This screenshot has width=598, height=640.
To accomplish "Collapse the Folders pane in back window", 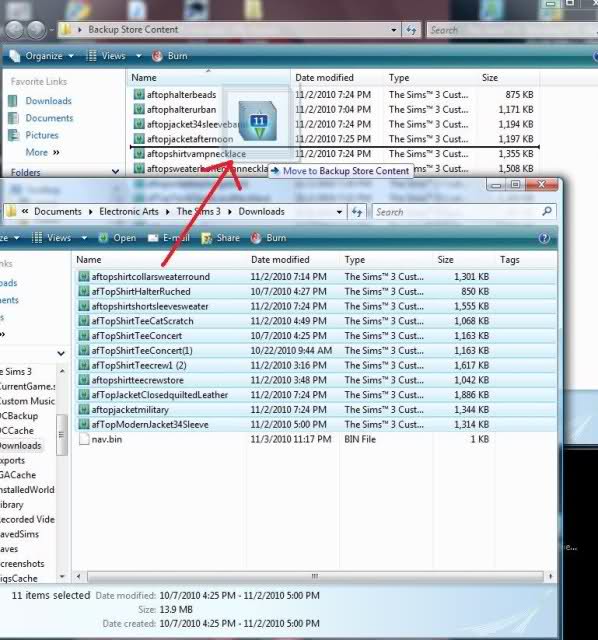I will pyautogui.click(x=116, y=172).
